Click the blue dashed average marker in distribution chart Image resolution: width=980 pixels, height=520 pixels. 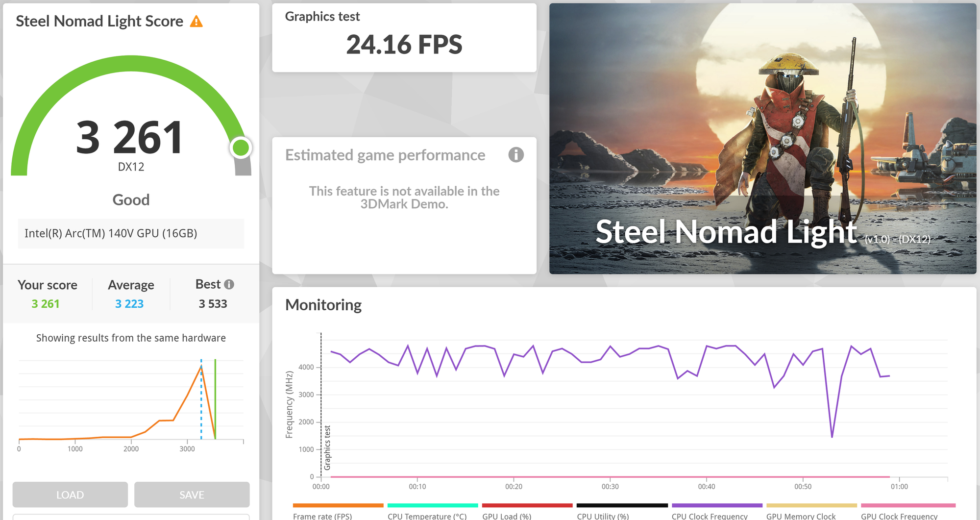[201, 399]
